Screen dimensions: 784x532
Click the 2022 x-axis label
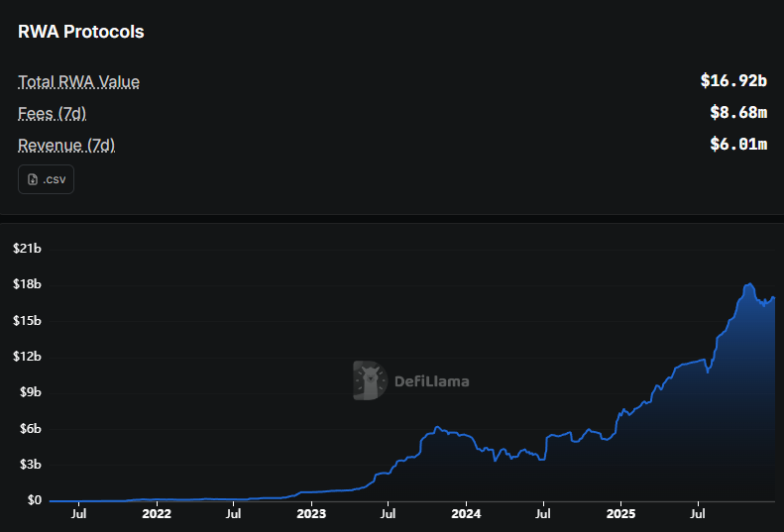[157, 513]
